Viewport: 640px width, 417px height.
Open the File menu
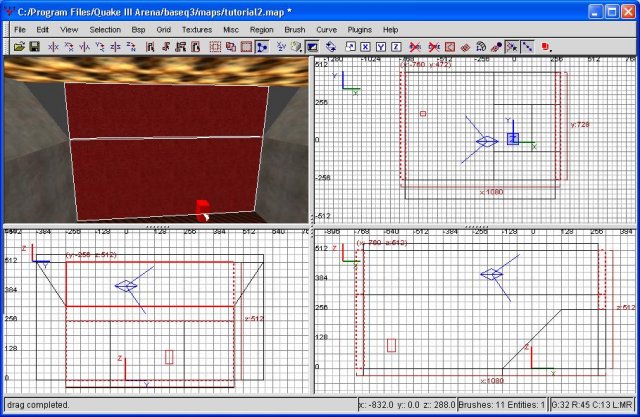20,29
